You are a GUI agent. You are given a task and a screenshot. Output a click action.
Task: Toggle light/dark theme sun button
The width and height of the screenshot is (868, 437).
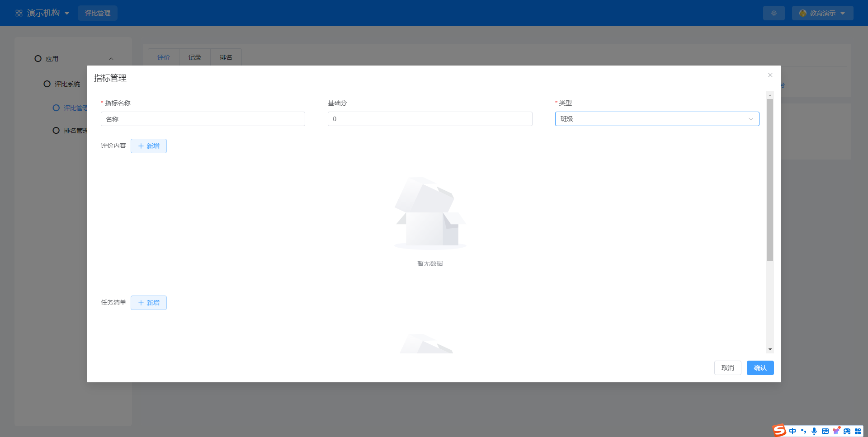pos(774,13)
